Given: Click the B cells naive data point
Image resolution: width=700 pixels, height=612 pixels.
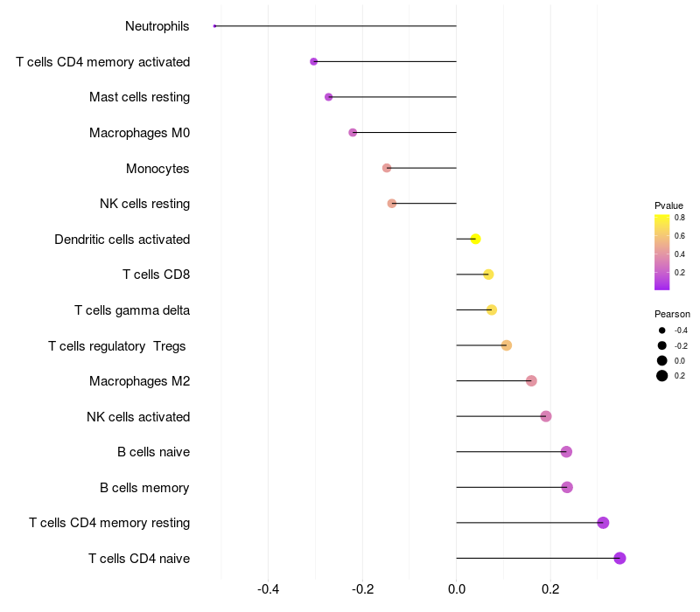Looking at the screenshot, I should (566, 452).
